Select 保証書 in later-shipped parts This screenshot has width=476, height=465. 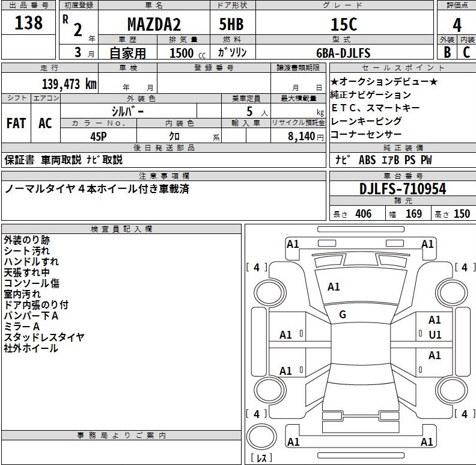[19, 160]
